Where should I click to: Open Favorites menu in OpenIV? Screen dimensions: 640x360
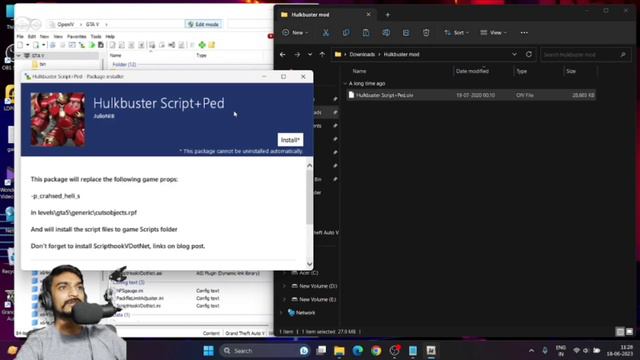[x=76, y=36]
